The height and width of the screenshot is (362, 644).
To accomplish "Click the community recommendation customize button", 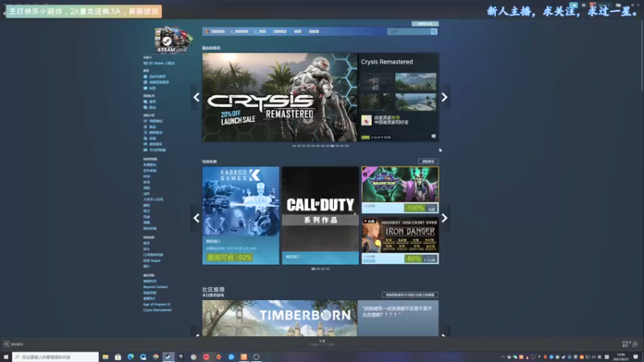I will pos(410,294).
